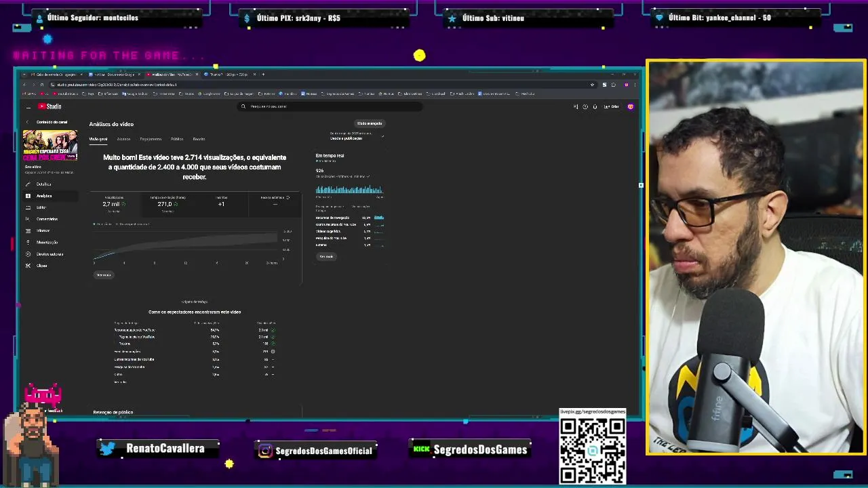Open Editor in the sidebar
This screenshot has width=868, height=488.
coord(41,207)
